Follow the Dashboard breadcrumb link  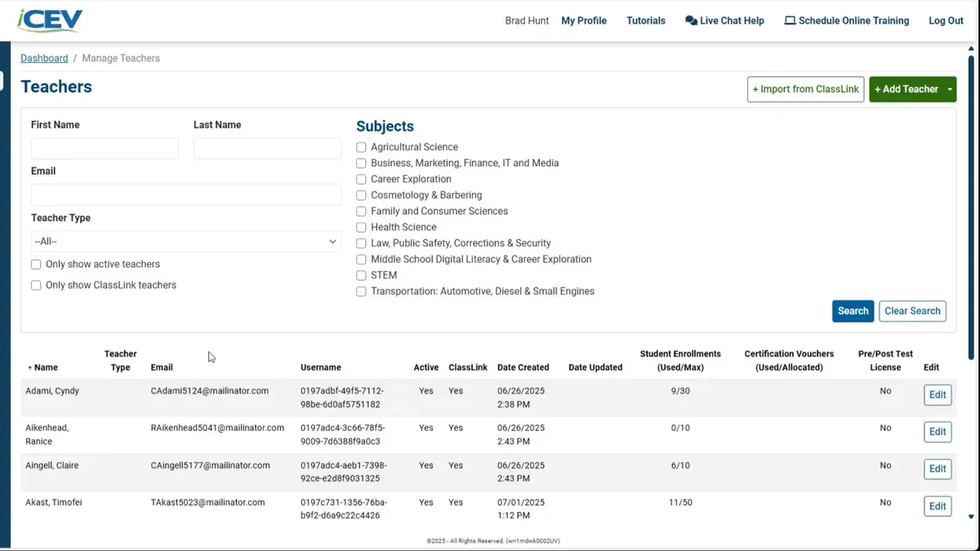coord(44,58)
